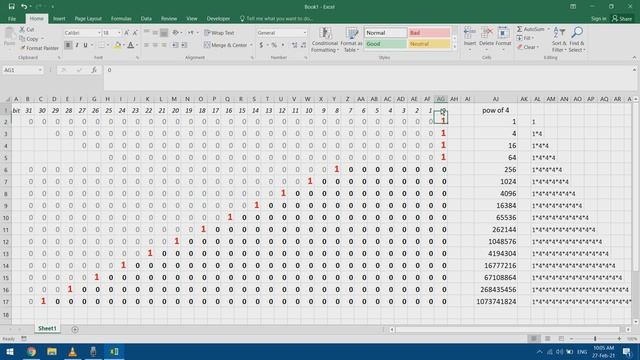Toggle Italic formatting

[x=77, y=45]
